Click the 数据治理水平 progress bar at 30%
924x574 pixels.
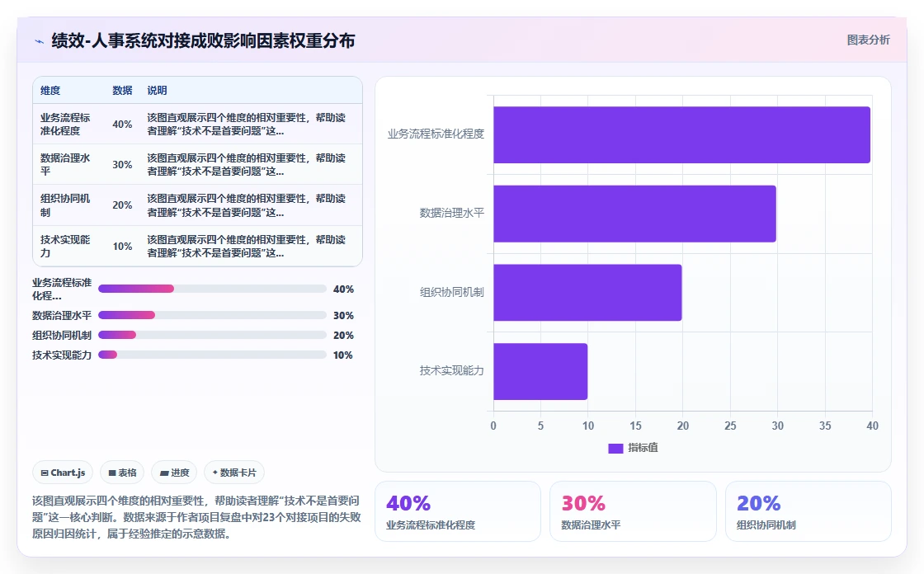click(x=212, y=315)
